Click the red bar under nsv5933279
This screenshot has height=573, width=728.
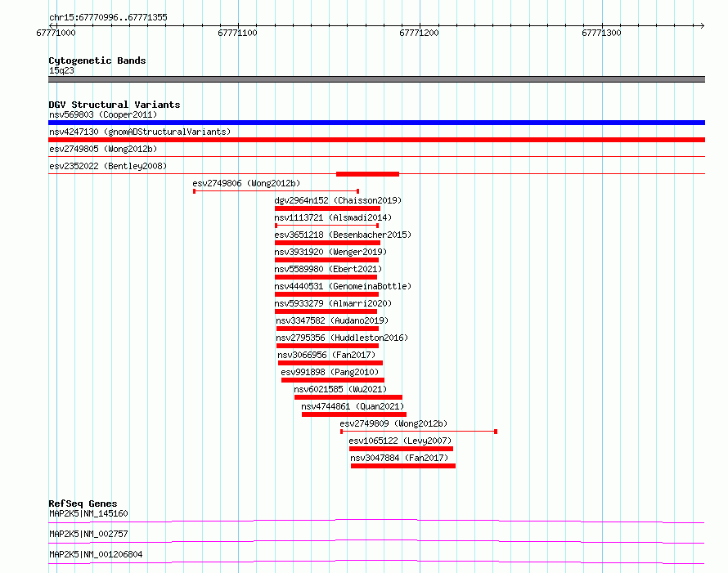[326, 311]
